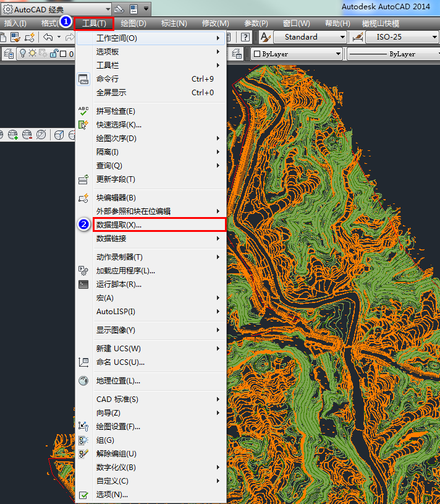This screenshot has width=440, height=504.
Task: Open the ByLayer linetype dropdown
Action: (394, 54)
